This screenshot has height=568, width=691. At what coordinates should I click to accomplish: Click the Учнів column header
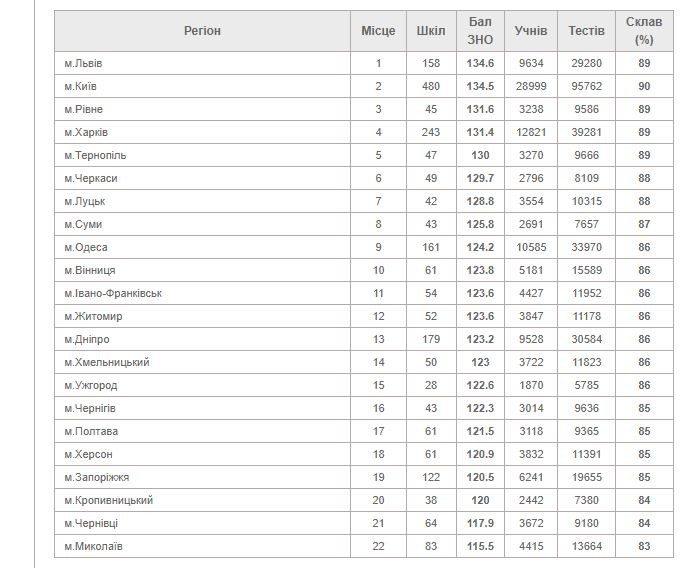click(x=530, y=31)
